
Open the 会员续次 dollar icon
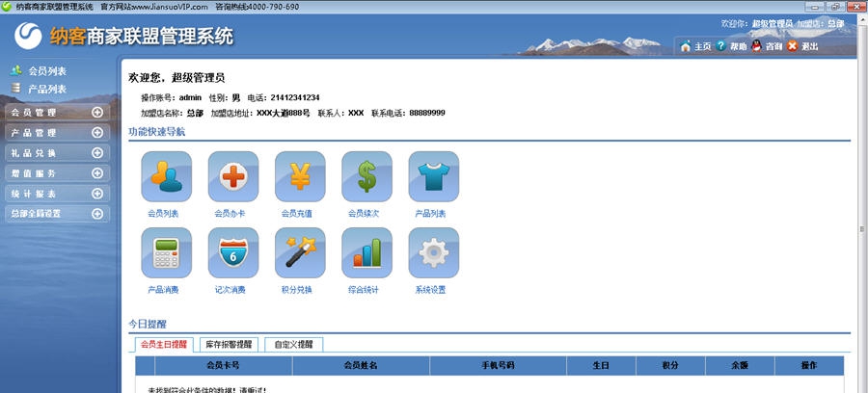[366, 176]
